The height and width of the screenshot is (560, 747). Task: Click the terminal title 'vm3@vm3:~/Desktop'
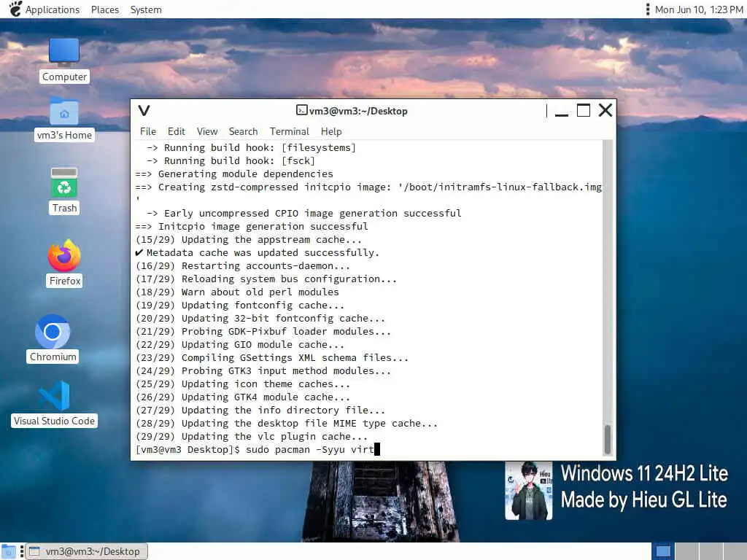pos(358,111)
